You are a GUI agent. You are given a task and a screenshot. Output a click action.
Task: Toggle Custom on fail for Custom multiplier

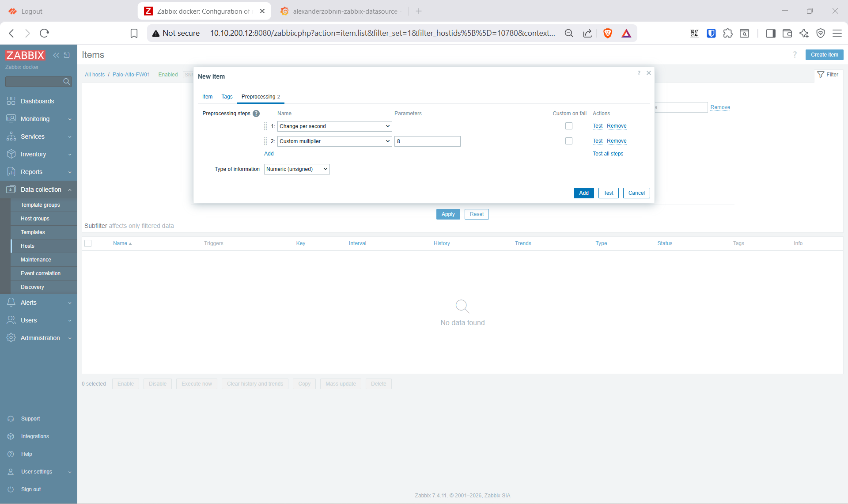(569, 141)
